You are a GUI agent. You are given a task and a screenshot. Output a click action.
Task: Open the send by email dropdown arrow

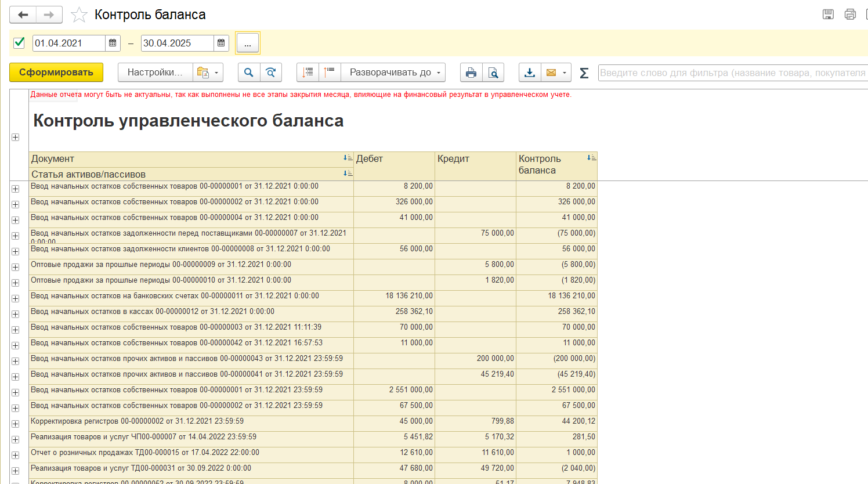point(565,73)
